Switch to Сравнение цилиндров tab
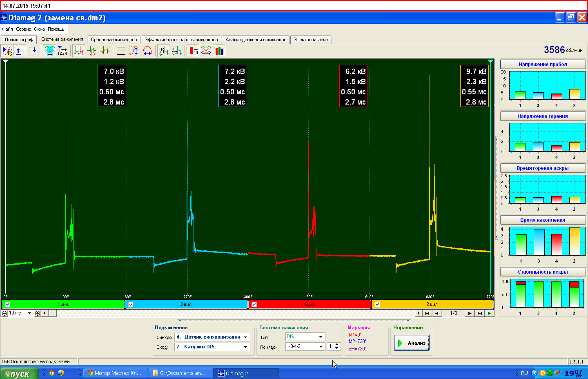The height and width of the screenshot is (379, 588). (114, 40)
